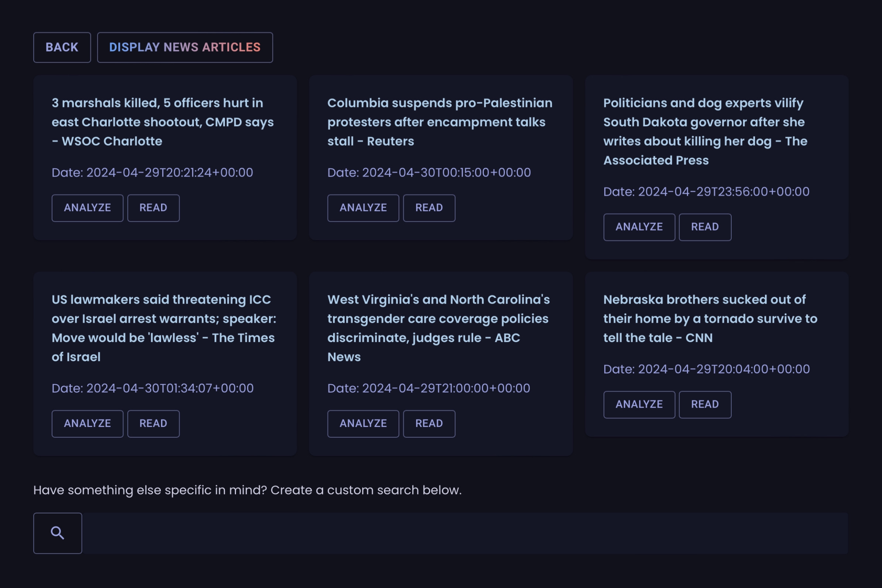The image size is (882, 588).
Task: Click the West Virginia transgender care headline
Action: pos(438,328)
